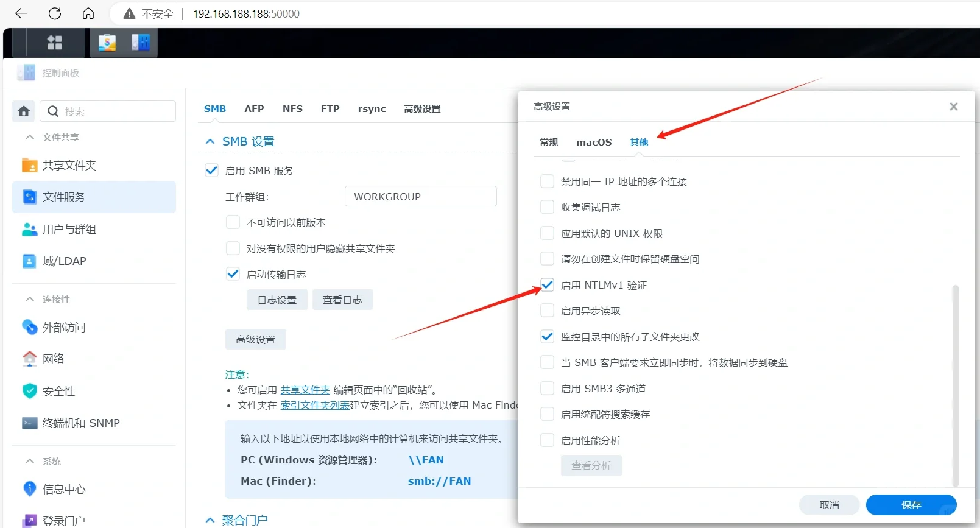
Task: Reload the page with refresh icon
Action: click(x=55, y=13)
